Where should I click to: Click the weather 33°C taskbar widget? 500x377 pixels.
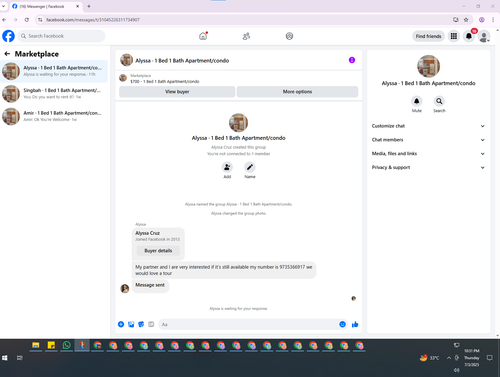(429, 358)
